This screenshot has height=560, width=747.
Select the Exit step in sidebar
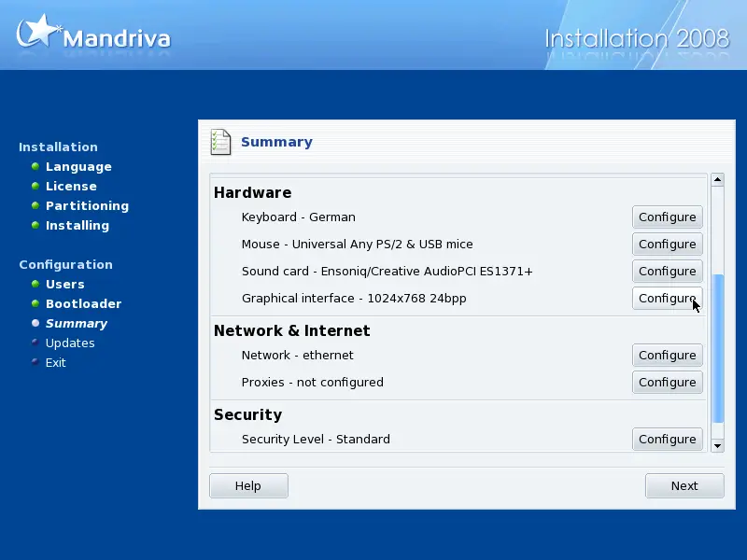(x=56, y=362)
